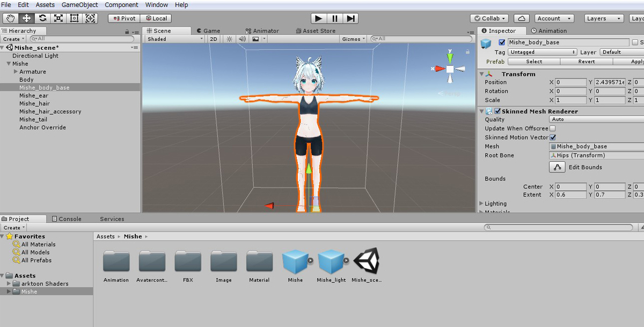Open the FBX folder
Viewport: 644px width, 327px height.
pos(188,266)
